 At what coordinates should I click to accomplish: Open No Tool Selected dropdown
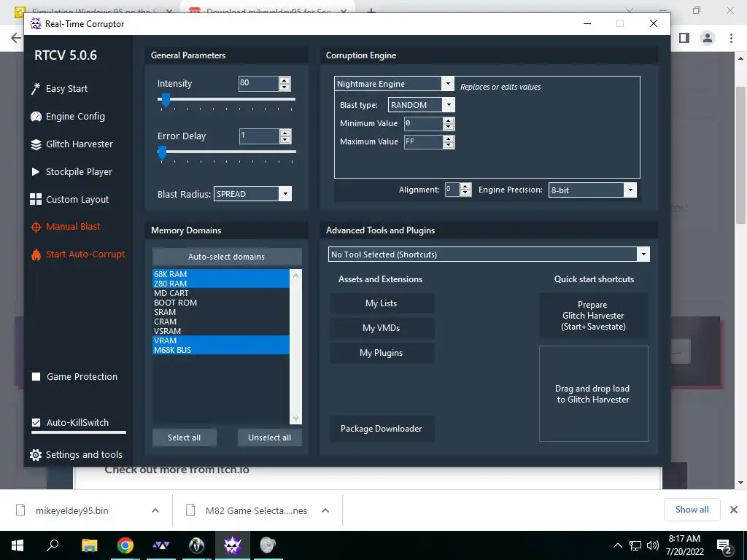click(x=643, y=254)
